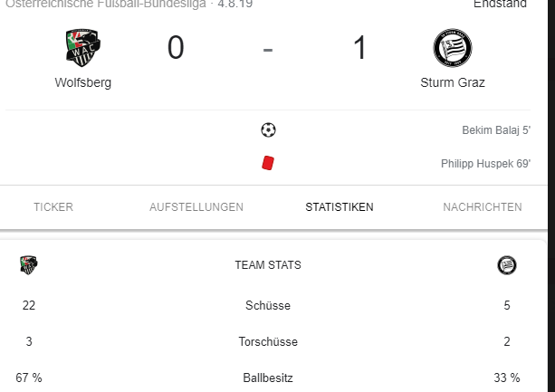Click the Wolfsberg team name

(83, 82)
